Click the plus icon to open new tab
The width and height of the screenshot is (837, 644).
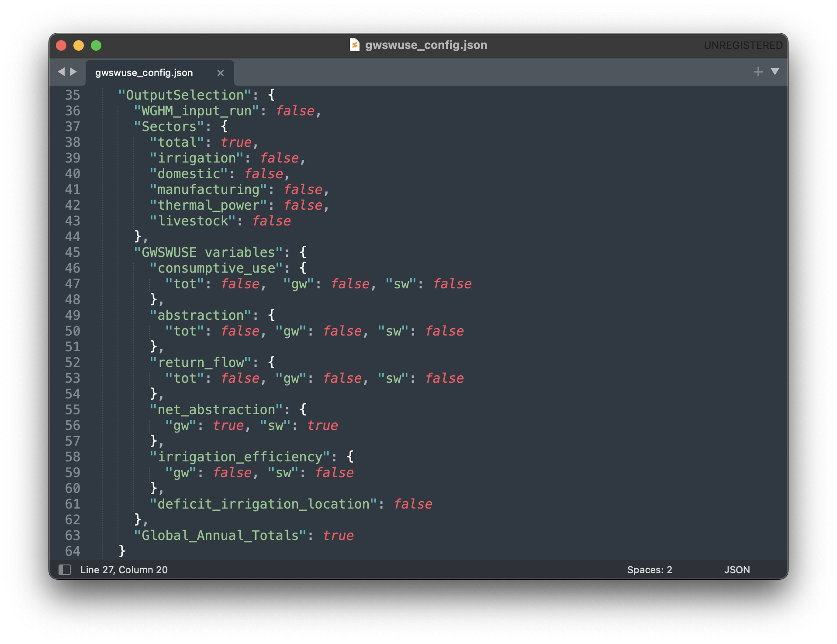(758, 72)
